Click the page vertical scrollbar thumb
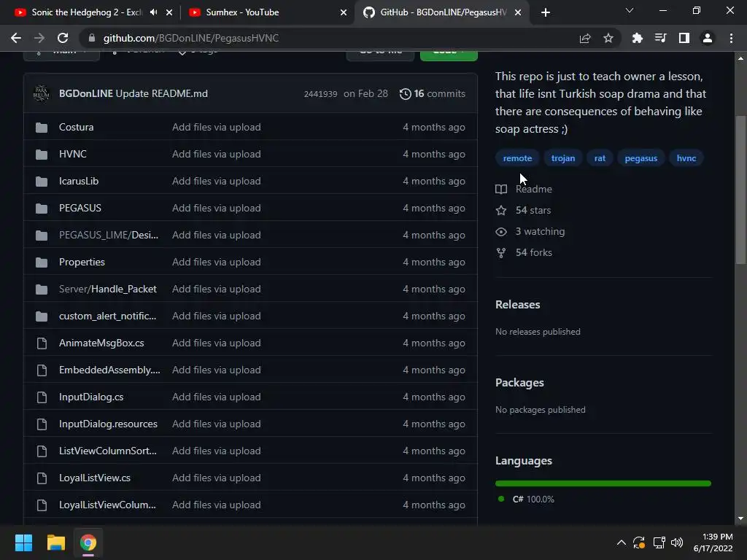This screenshot has width=747, height=560. [740, 190]
